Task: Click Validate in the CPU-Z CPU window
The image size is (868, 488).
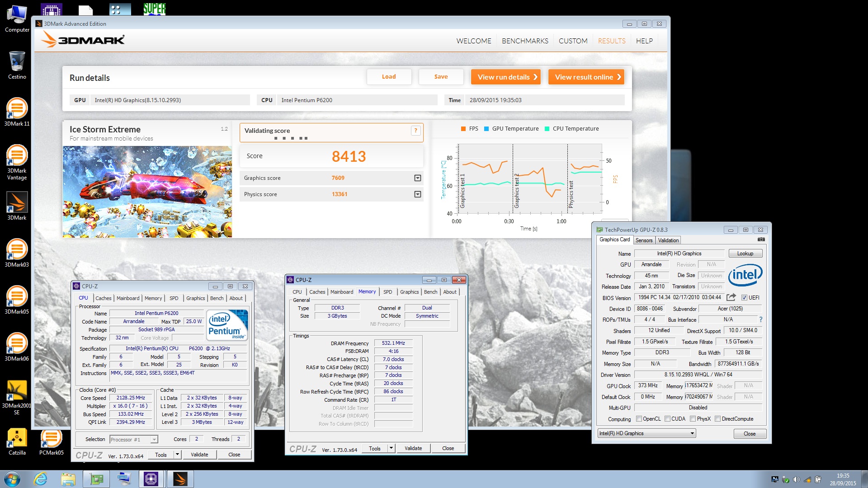Action: click(x=199, y=455)
